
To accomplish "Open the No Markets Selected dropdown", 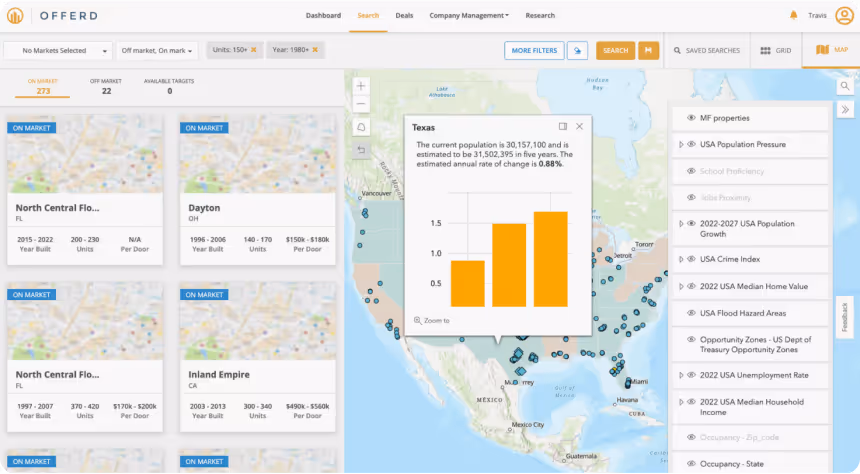I will point(58,50).
